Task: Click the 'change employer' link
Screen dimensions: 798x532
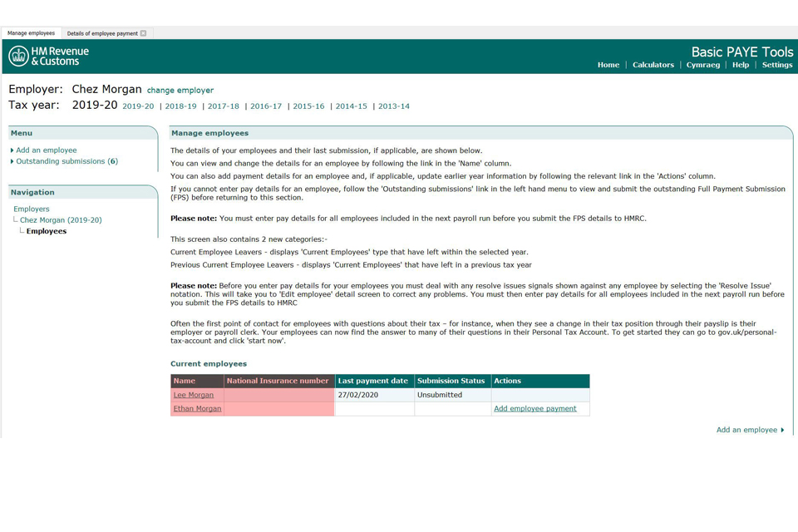Action: pos(180,89)
